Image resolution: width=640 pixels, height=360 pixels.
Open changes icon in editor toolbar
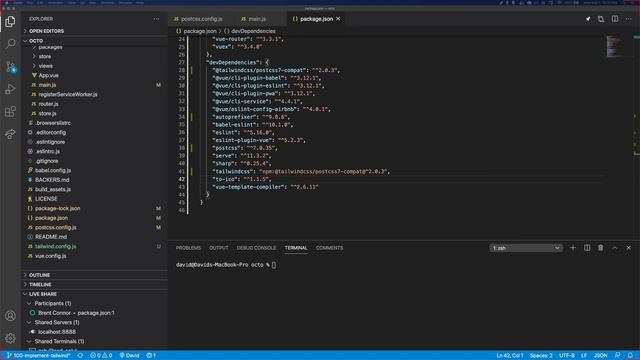[x=601, y=19]
